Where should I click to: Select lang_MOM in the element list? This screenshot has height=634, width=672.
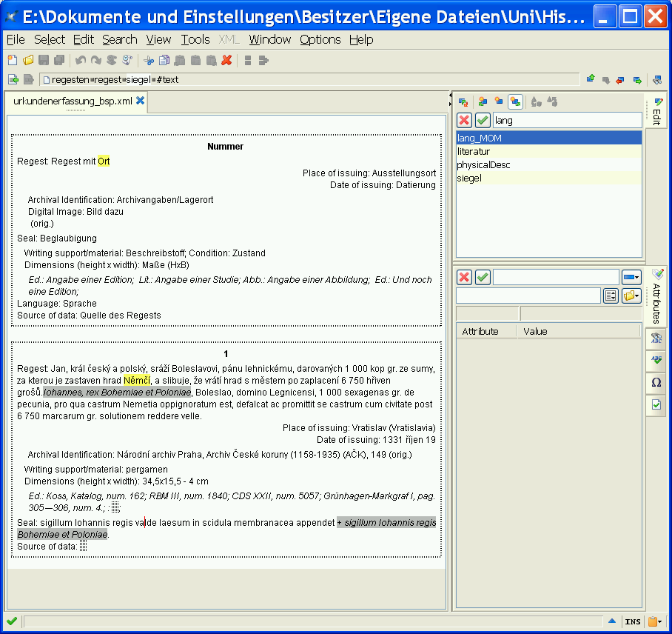(x=549, y=138)
